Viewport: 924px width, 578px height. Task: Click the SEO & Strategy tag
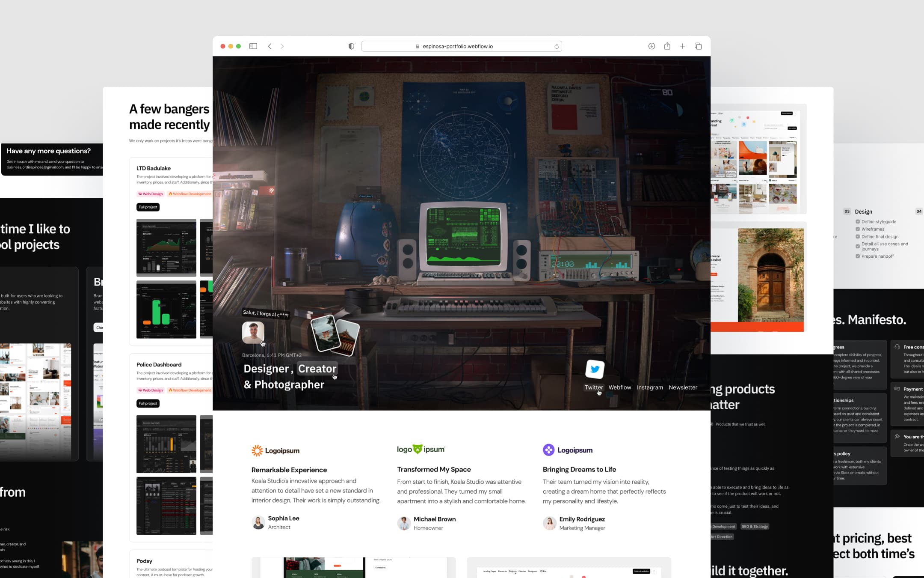[x=755, y=527]
